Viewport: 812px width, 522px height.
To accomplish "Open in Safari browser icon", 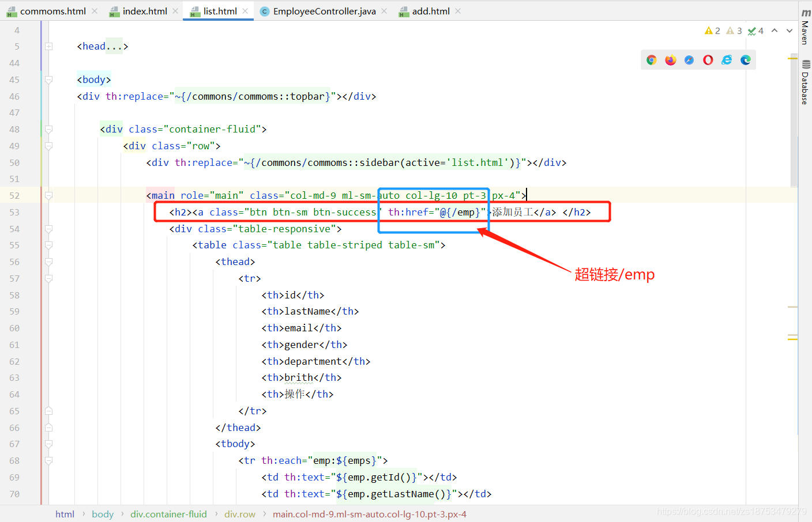I will [689, 60].
